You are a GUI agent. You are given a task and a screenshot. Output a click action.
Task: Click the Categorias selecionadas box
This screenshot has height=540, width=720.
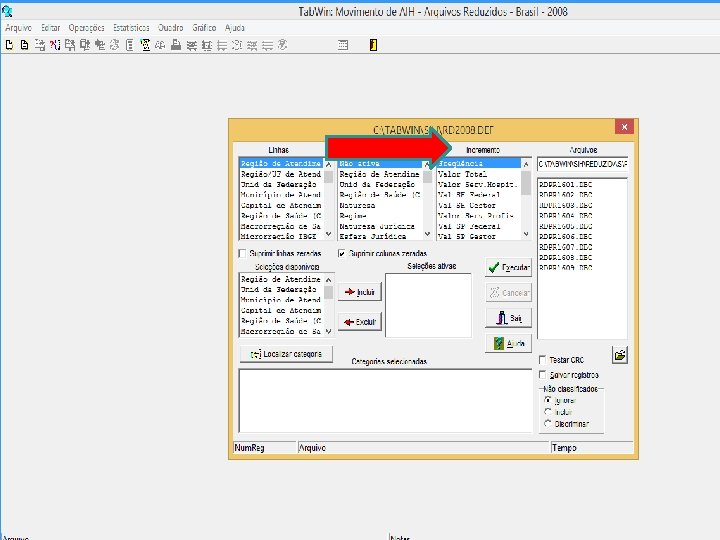coord(385,400)
